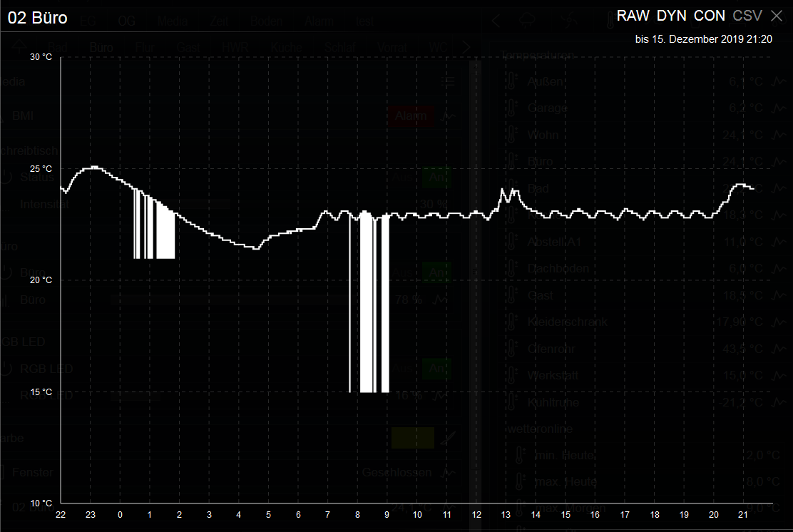This screenshot has width=793, height=532.
Task: Click the Fenster Geschlossen chart icon
Action: click(449, 472)
